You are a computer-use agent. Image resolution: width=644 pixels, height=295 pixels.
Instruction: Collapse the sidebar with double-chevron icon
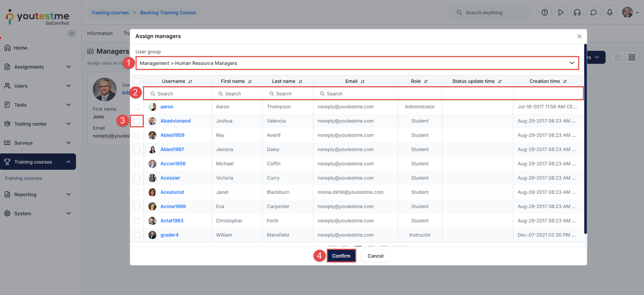point(72,33)
